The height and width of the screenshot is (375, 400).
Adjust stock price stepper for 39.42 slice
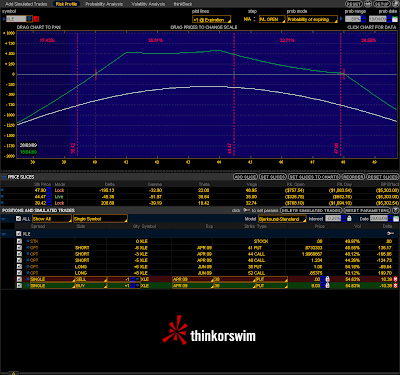click(49, 203)
